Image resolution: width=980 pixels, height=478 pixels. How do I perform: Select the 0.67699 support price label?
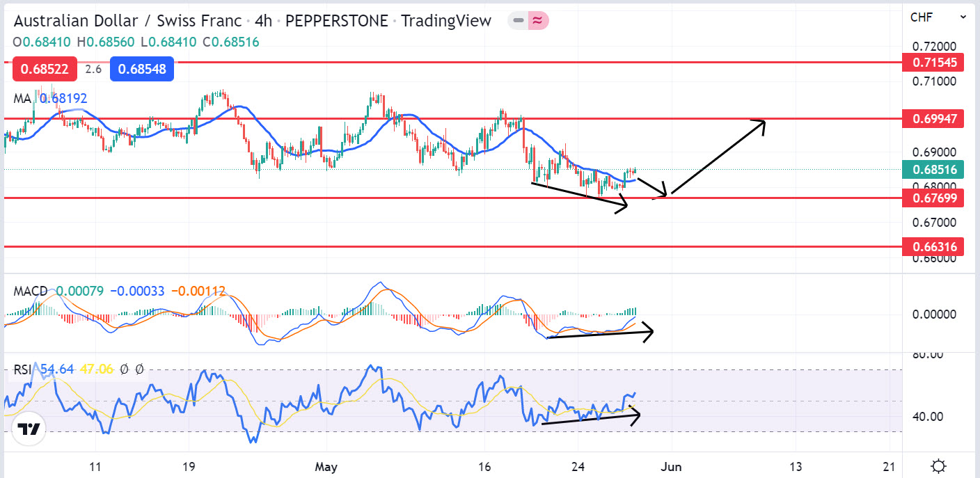click(933, 198)
